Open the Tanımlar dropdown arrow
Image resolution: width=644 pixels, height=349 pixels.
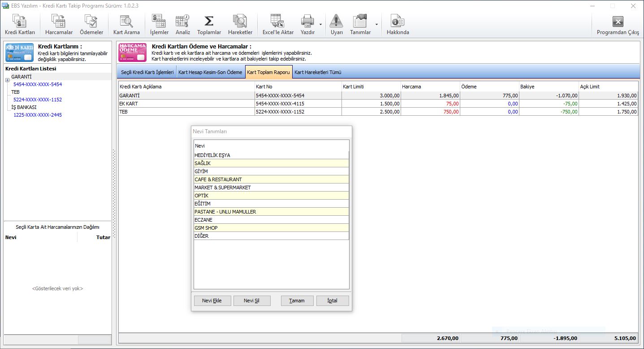pyautogui.click(x=376, y=24)
